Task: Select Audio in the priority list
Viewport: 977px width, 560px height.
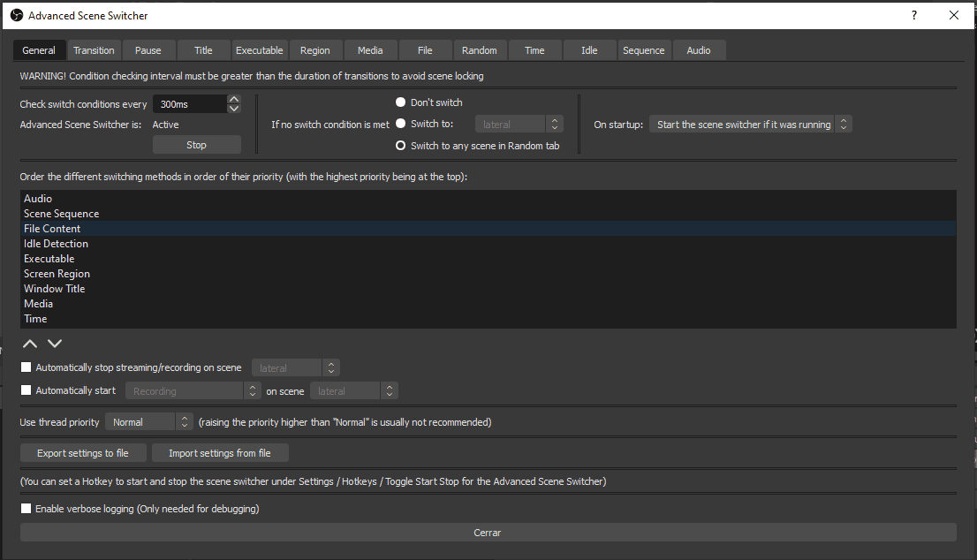Action: click(488, 198)
